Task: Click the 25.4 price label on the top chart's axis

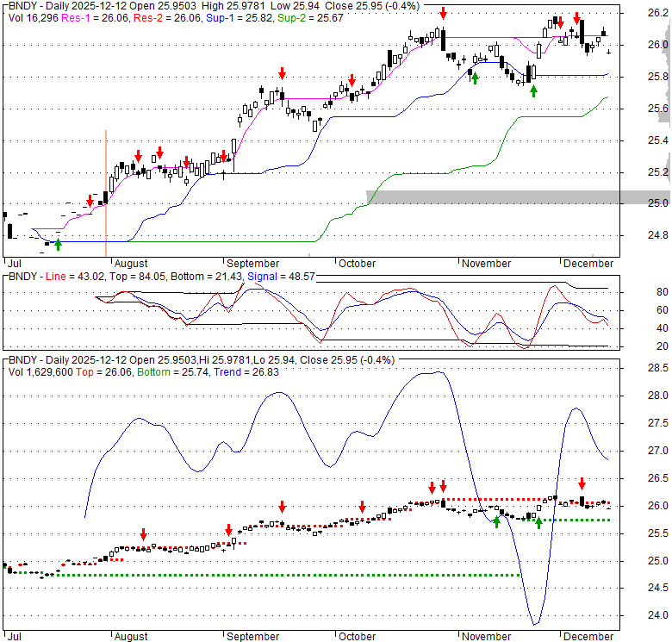Action: pyautogui.click(x=658, y=140)
